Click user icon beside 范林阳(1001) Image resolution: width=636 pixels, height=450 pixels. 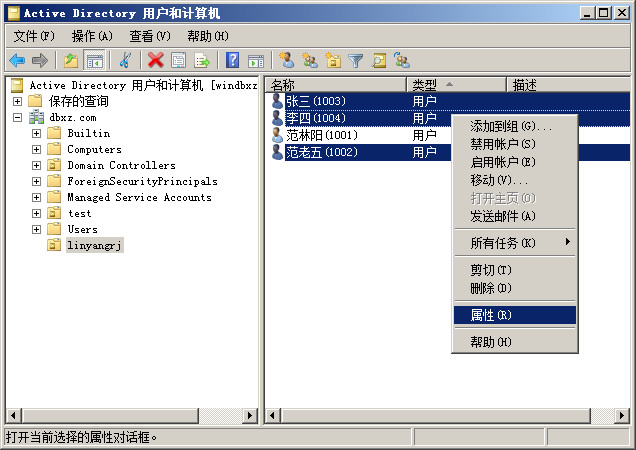coord(277,135)
